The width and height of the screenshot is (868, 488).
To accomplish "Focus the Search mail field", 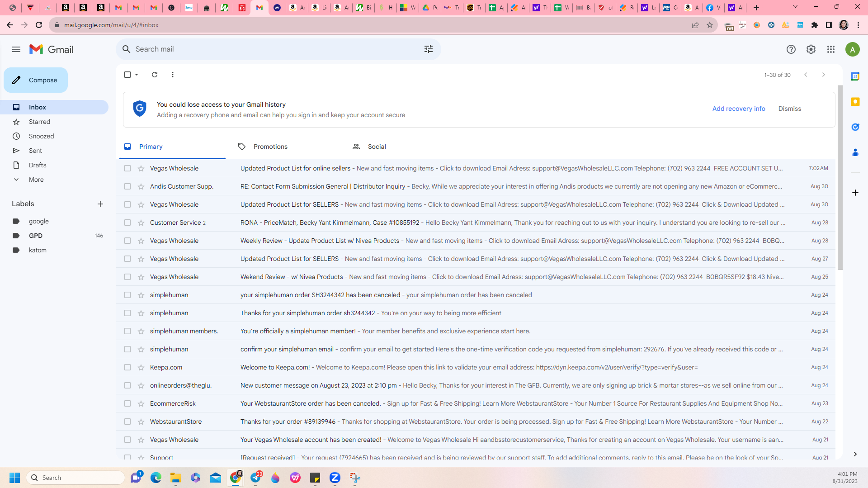I will point(278,49).
